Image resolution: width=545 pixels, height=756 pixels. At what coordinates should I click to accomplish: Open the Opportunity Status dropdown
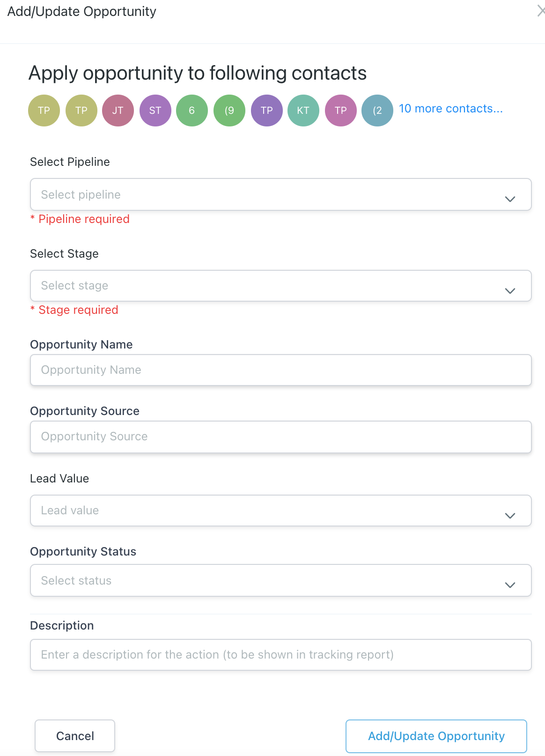280,580
